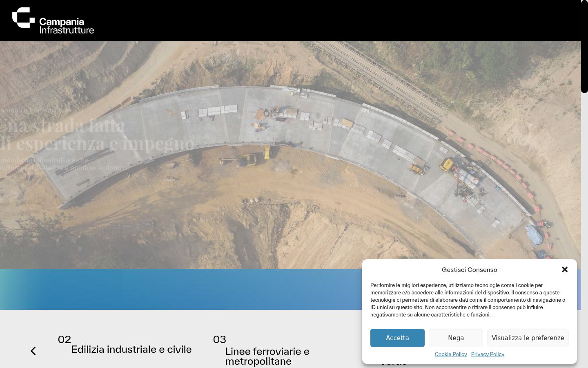Image resolution: width=588 pixels, height=368 pixels.
Task: Click the Campania Infrastrutture logo
Action: [53, 20]
